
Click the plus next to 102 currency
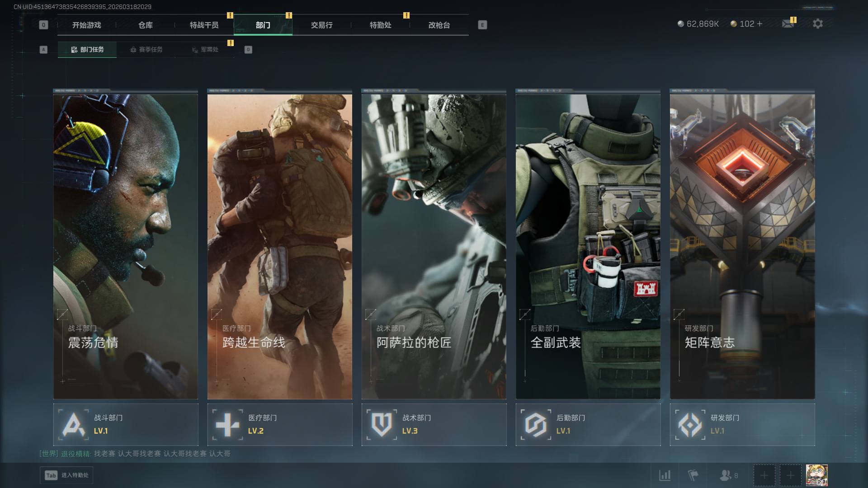click(759, 24)
